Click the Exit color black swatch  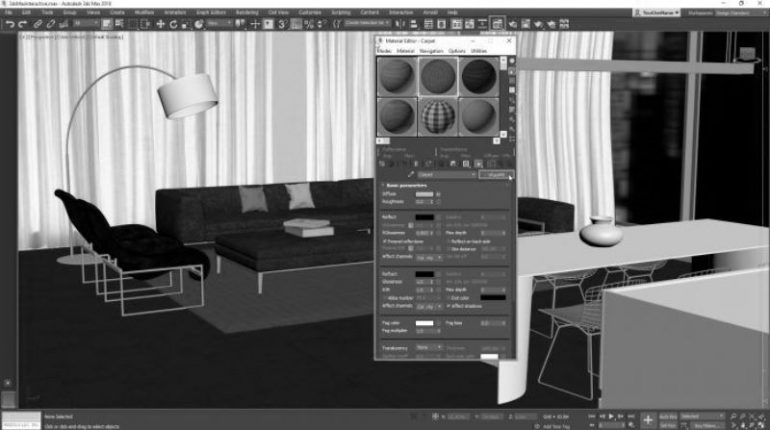point(493,298)
